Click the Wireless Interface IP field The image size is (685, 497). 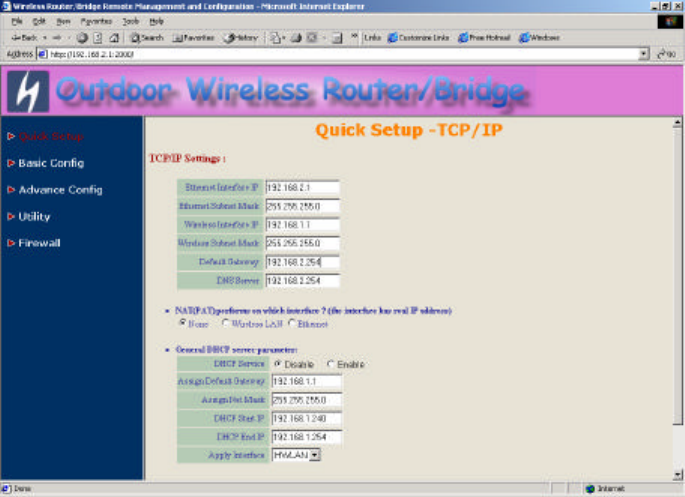[302, 224]
